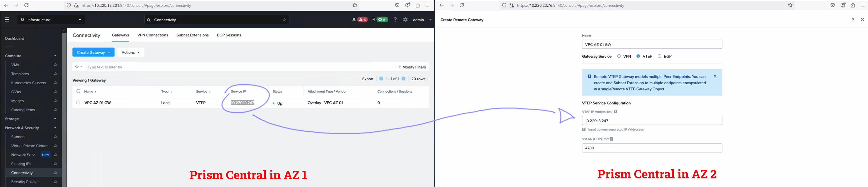Click the Modify Filters button
The height and width of the screenshot is (187, 868).
412,67
